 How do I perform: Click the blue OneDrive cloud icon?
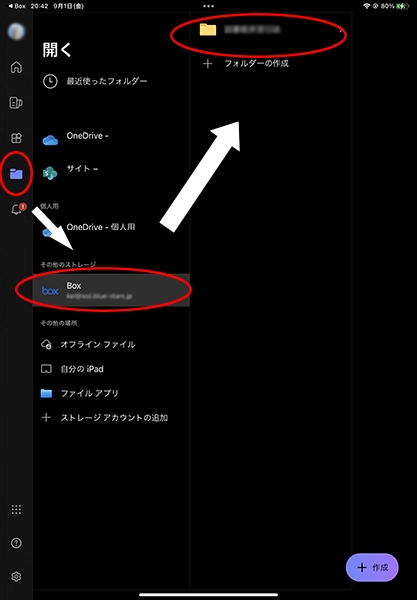pyautogui.click(x=50, y=140)
